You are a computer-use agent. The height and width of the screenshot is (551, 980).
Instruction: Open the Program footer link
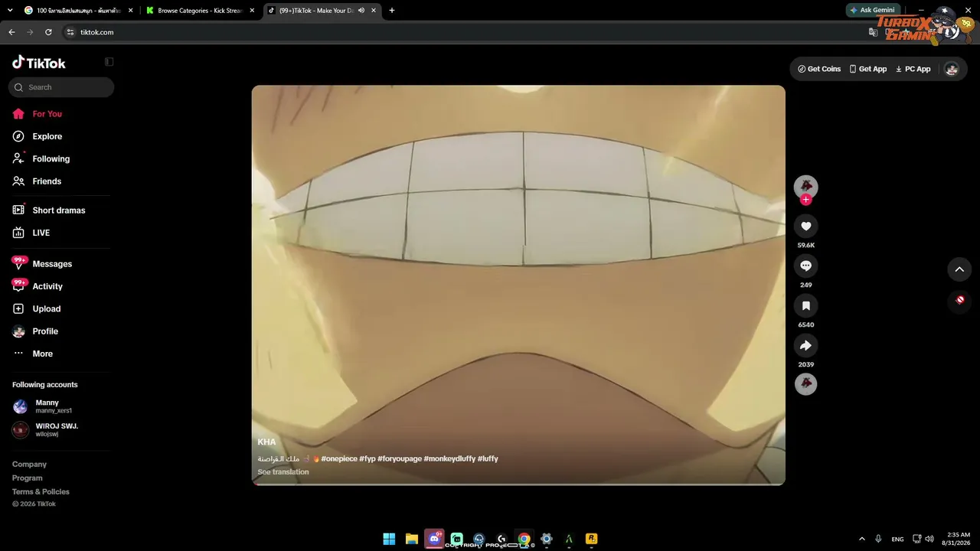(x=27, y=478)
